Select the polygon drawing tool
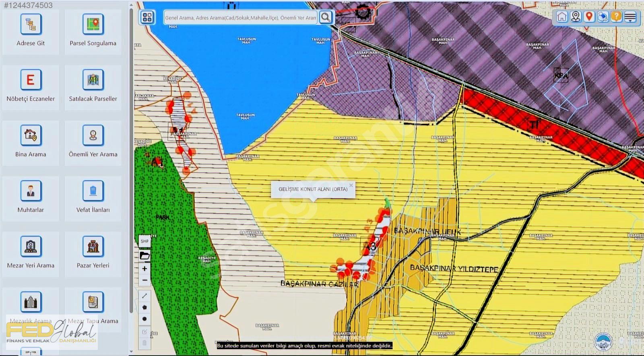 click(x=144, y=307)
